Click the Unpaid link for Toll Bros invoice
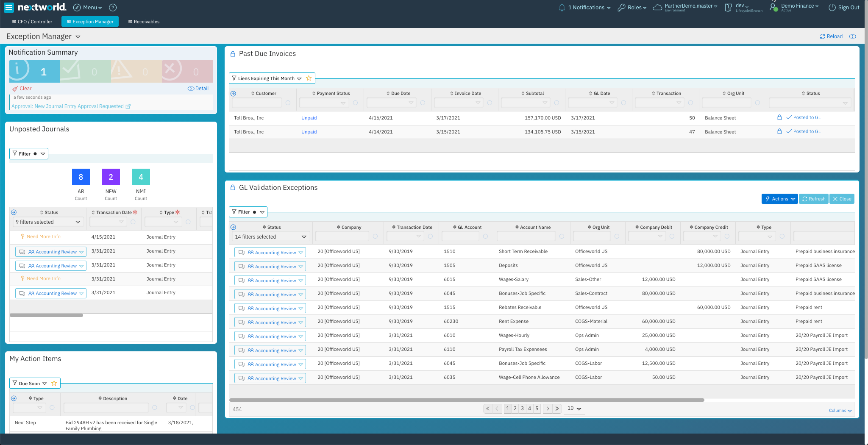Screen dimensions: 868x445 point(309,118)
